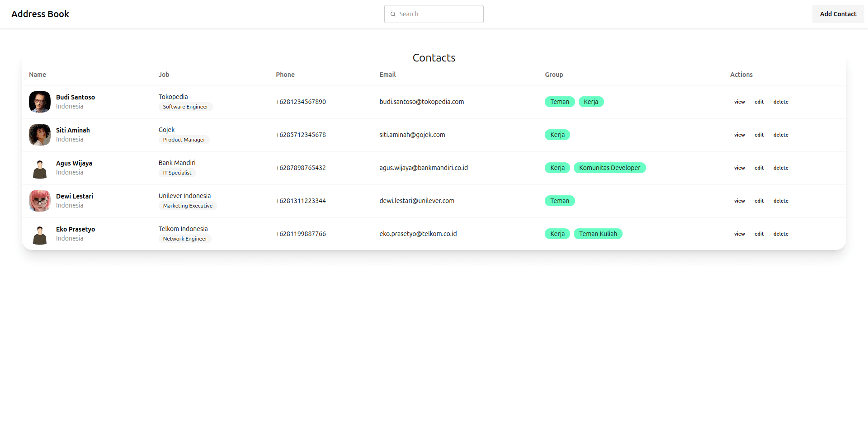Click Agus Wijaya's profile picture
The height and width of the screenshot is (435, 868).
pos(40,167)
